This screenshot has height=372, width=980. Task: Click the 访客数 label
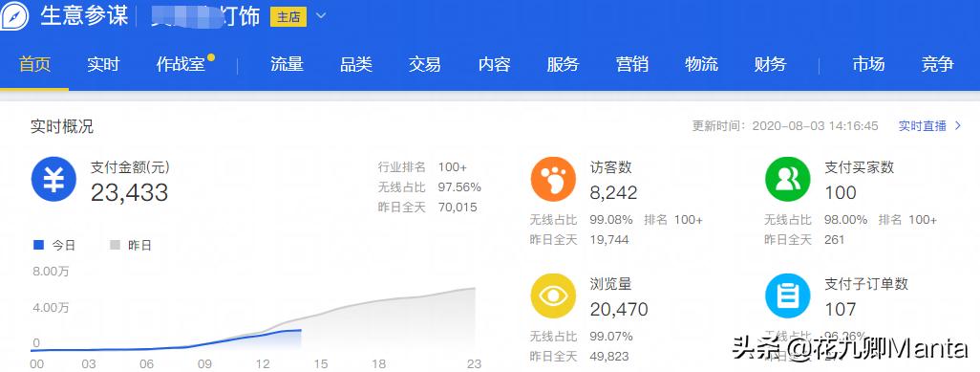click(610, 167)
